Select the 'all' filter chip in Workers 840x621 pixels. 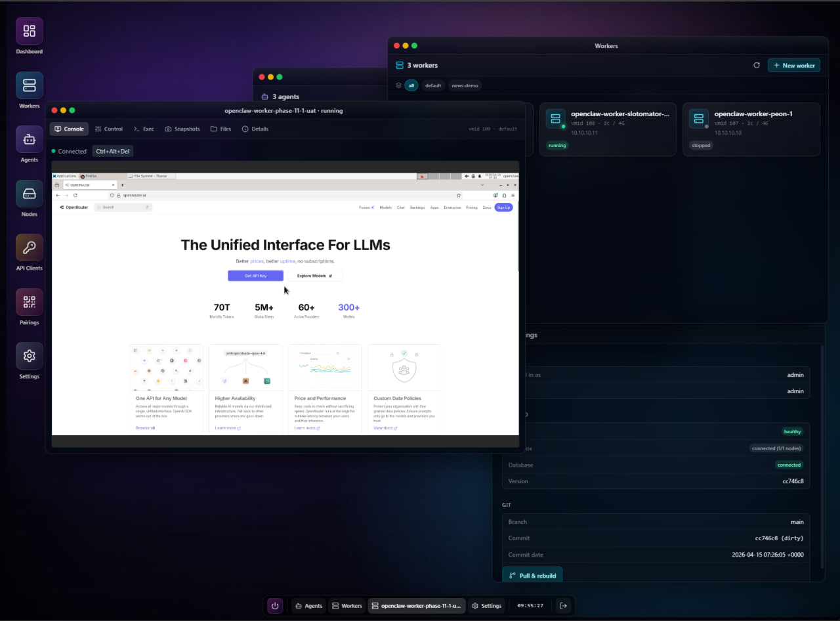point(411,85)
